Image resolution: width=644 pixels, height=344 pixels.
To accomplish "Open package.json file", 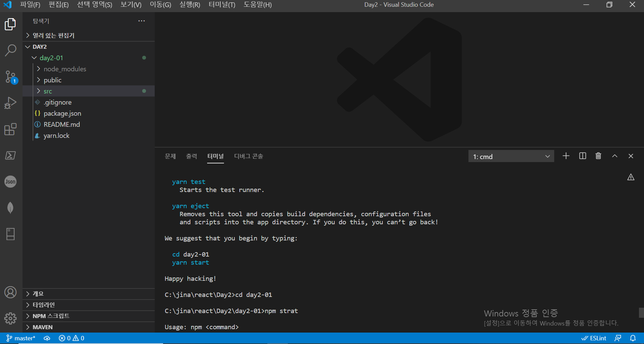I will point(89,113).
